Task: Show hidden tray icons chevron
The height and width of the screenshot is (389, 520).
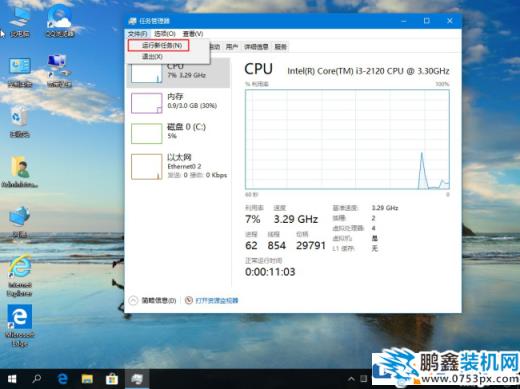Action: click(351, 379)
